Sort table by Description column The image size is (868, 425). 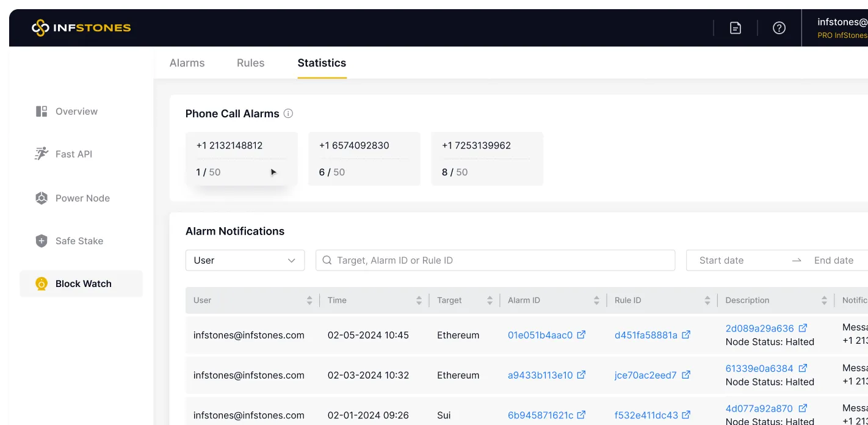pyautogui.click(x=824, y=300)
